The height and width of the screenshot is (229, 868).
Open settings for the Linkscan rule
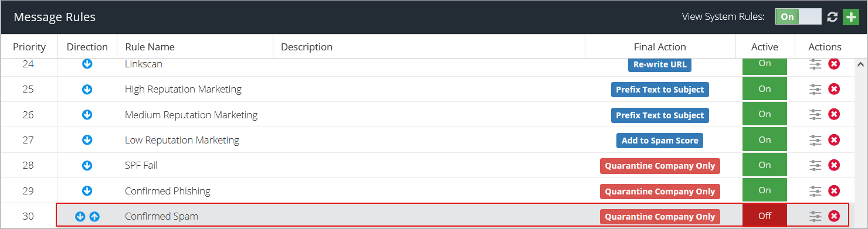815,64
